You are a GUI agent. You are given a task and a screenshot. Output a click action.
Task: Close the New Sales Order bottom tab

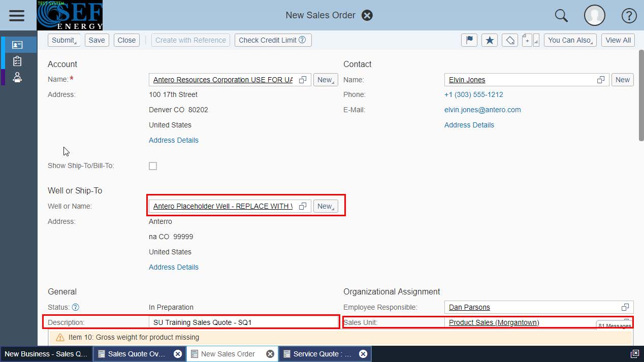(x=270, y=354)
